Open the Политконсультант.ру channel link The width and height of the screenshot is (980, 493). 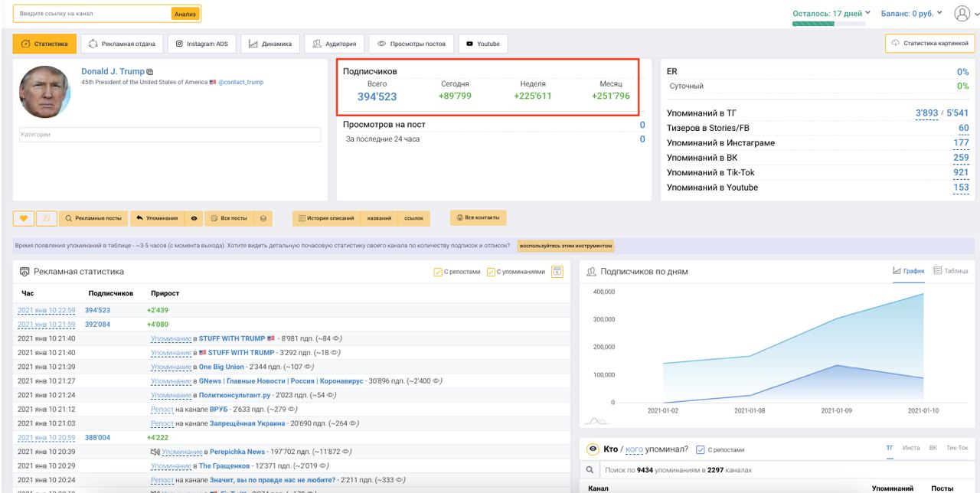tap(237, 395)
